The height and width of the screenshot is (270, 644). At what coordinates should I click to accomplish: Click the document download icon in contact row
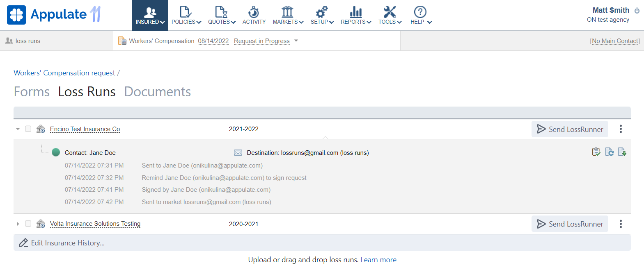(622, 152)
